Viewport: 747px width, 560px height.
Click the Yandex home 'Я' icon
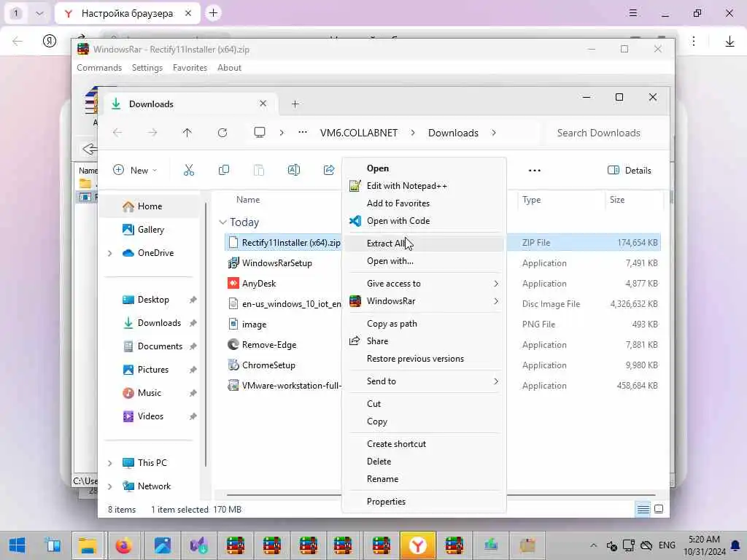pos(50,41)
